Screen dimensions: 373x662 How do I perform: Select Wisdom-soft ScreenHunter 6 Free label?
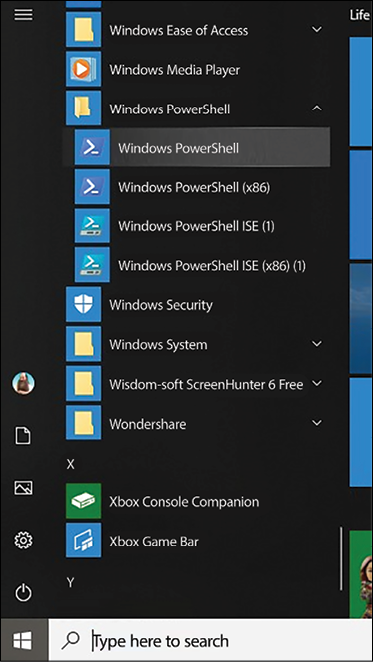point(206,384)
